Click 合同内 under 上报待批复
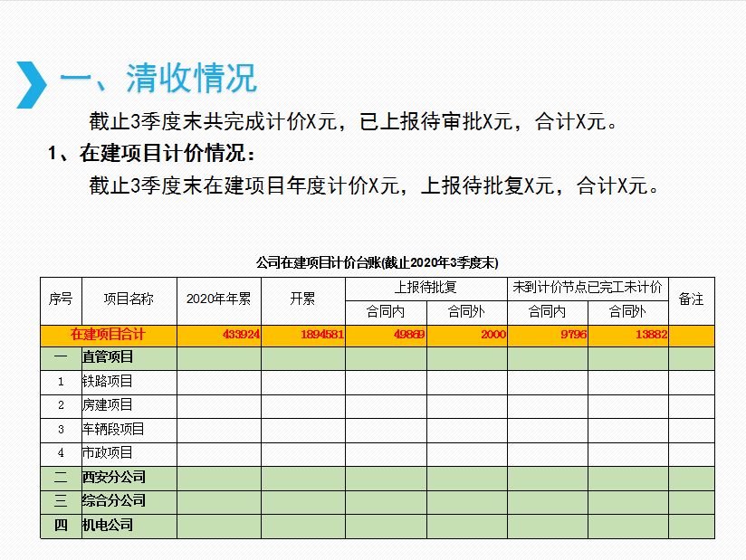Image resolution: width=746 pixels, height=560 pixels. [x=386, y=313]
